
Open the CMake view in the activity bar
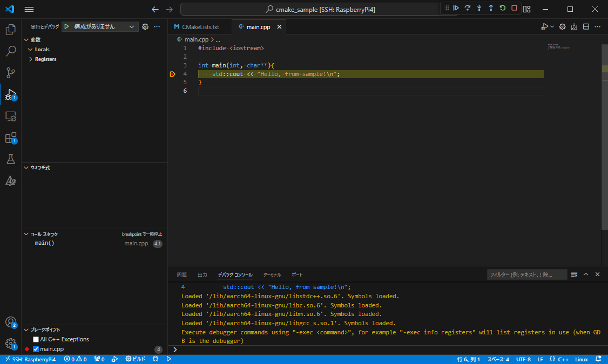[10, 181]
